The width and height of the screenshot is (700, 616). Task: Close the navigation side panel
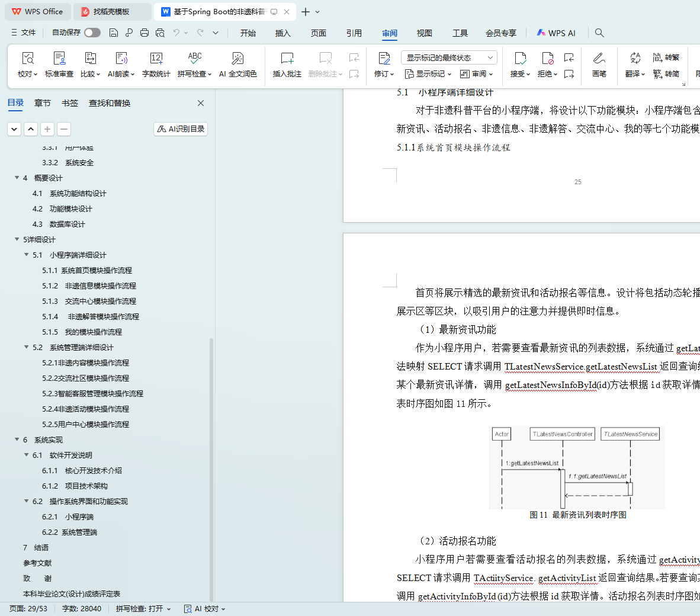[x=201, y=103]
